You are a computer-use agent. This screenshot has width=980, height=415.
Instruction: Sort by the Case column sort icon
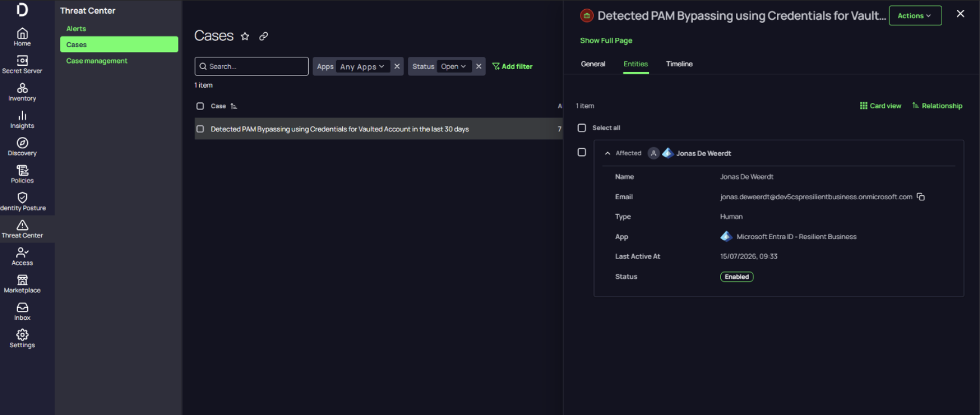pyautogui.click(x=234, y=106)
